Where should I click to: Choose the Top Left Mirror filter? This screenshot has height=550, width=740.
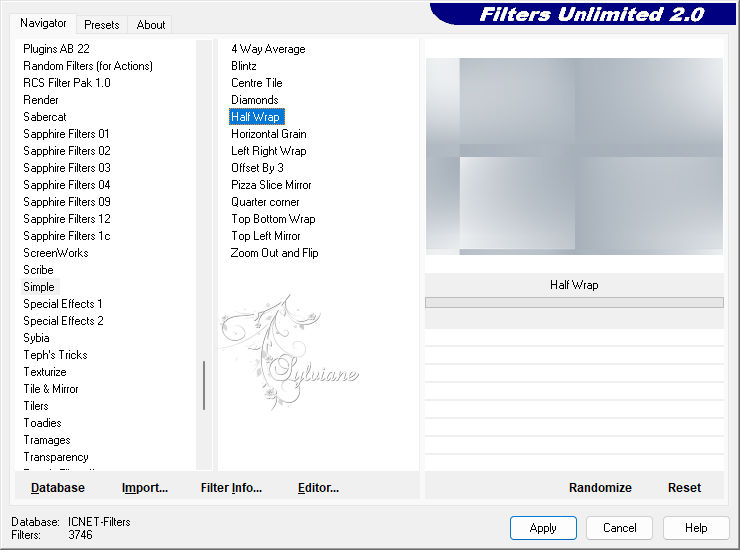(265, 236)
